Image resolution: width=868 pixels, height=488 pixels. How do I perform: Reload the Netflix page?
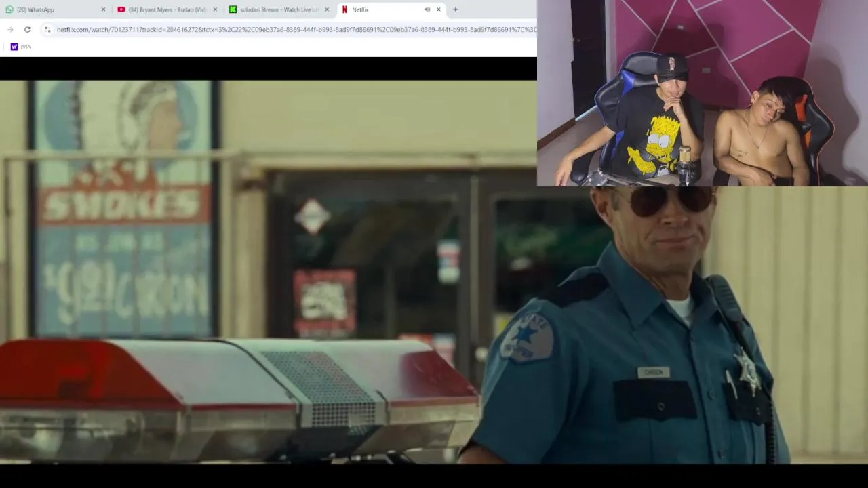click(27, 29)
